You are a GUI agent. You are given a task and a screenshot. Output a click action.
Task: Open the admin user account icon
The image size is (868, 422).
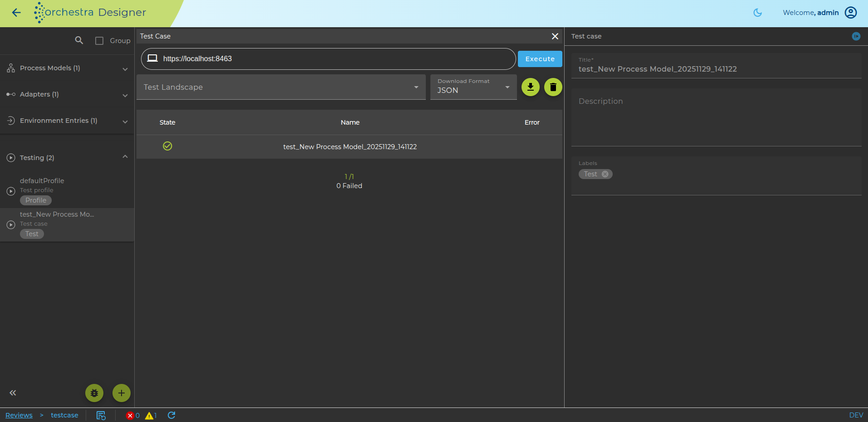[851, 13]
